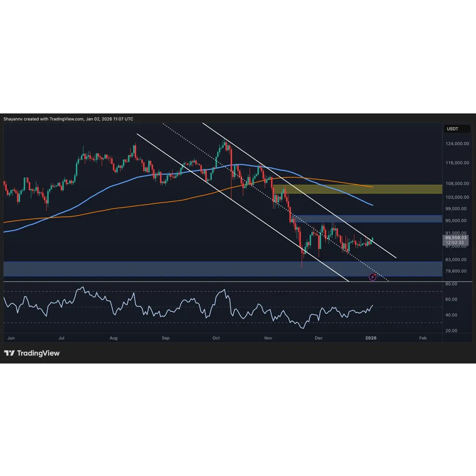
Task: Click the 95,000.00 price axis label
Action: (456, 220)
